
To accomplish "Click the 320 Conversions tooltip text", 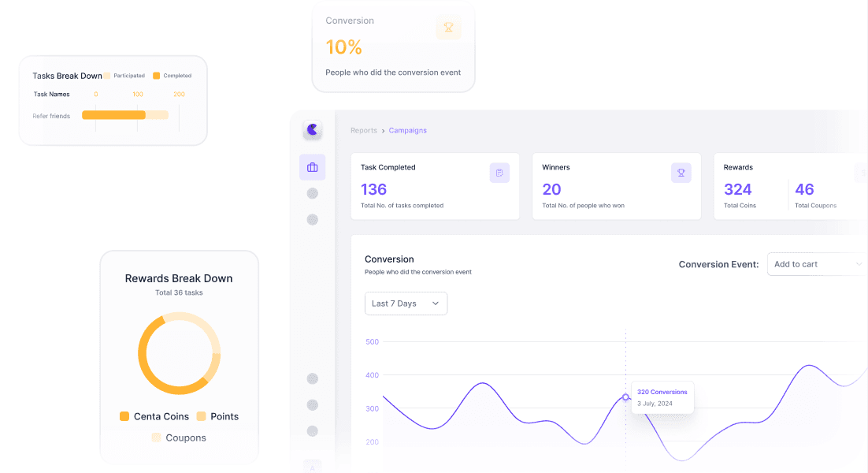I will (x=662, y=392).
